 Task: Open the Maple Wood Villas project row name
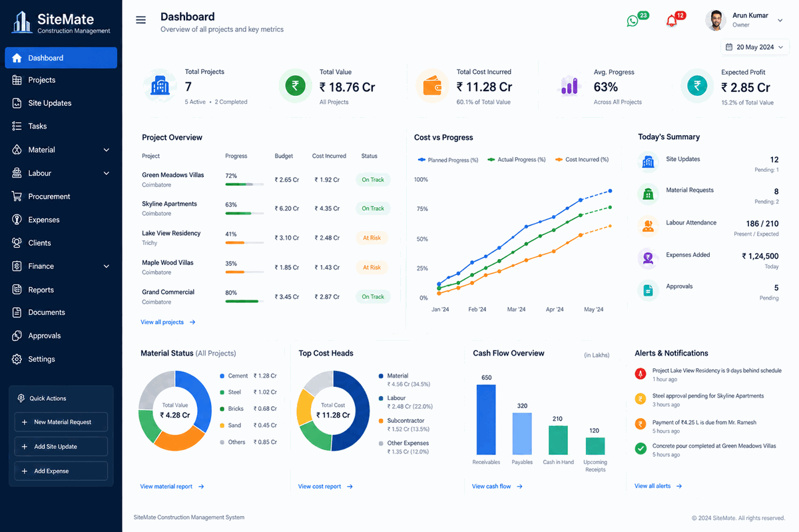pos(168,262)
